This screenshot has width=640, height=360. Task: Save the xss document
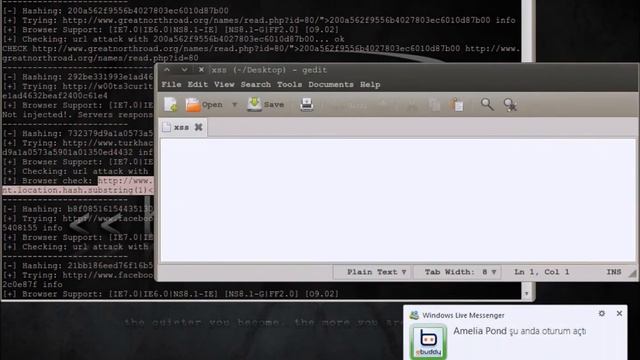click(x=266, y=105)
